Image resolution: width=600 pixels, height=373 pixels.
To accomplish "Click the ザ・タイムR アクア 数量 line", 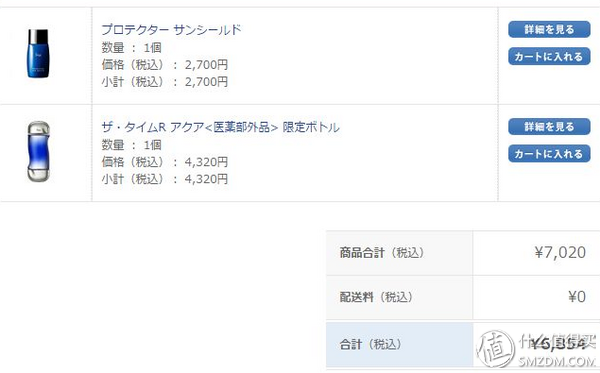I will point(131,145).
